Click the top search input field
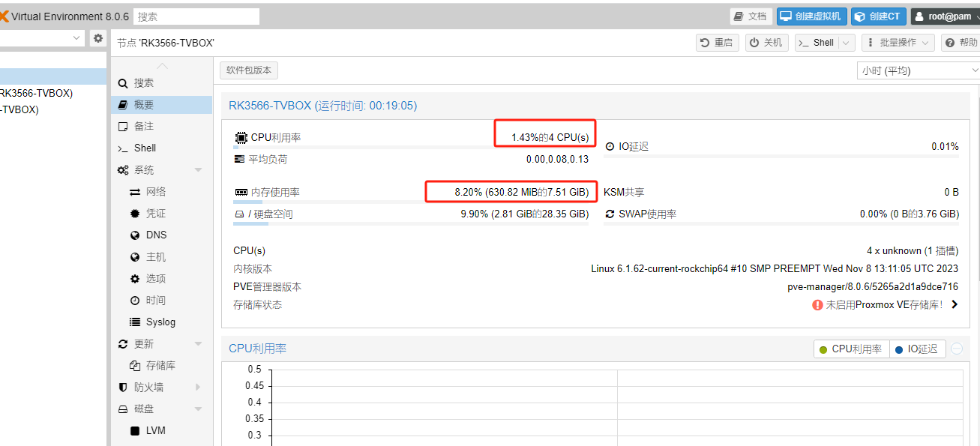Image resolution: width=980 pixels, height=446 pixels. pos(196,16)
